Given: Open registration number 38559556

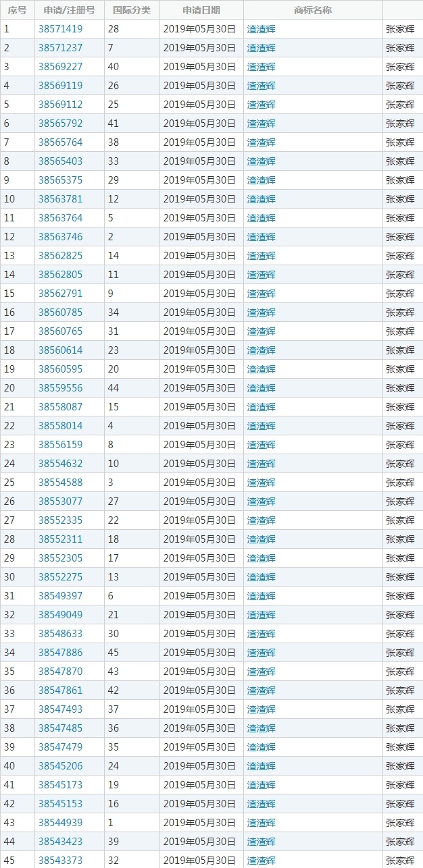Looking at the screenshot, I should pos(60,388).
